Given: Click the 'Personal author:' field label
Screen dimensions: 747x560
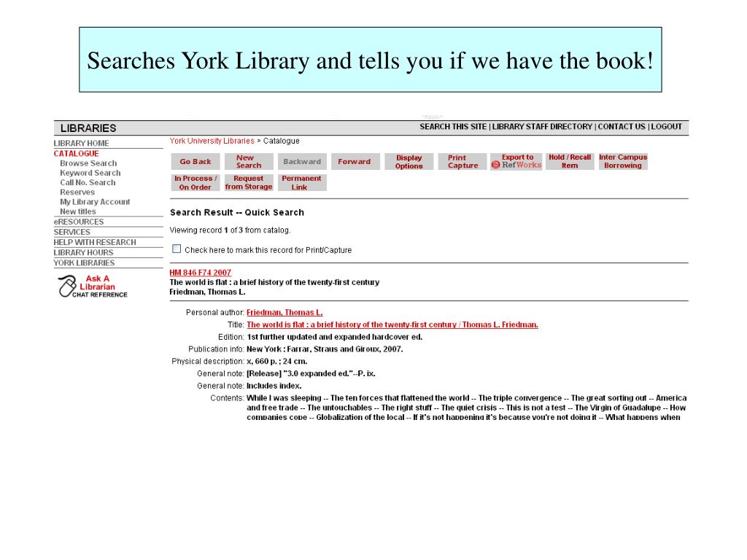Looking at the screenshot, I should (215, 312).
